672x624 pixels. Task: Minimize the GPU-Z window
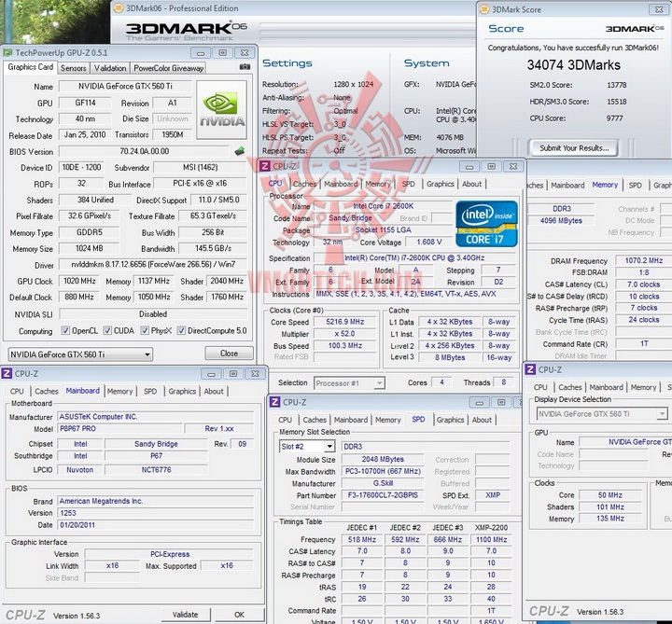(200, 53)
